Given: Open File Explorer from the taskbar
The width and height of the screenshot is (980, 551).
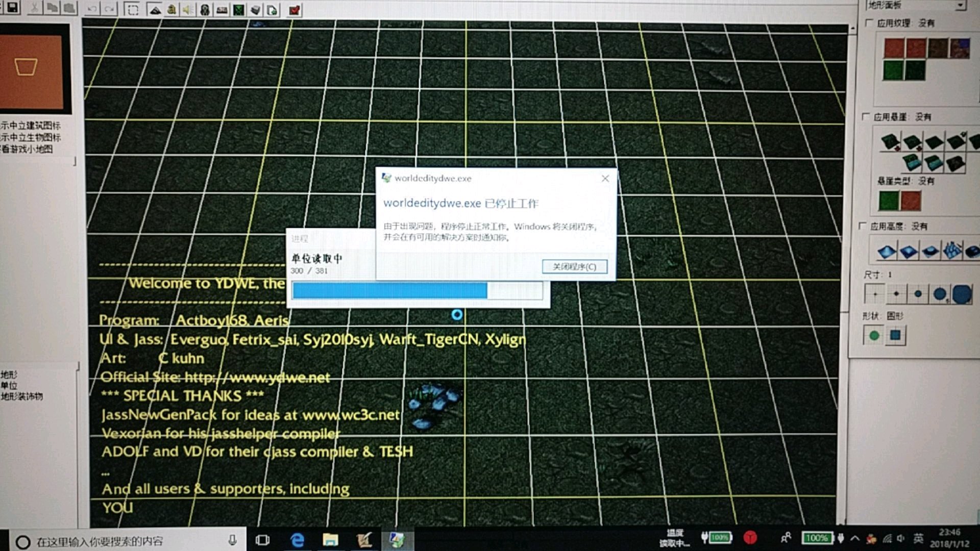Looking at the screenshot, I should tap(330, 540).
